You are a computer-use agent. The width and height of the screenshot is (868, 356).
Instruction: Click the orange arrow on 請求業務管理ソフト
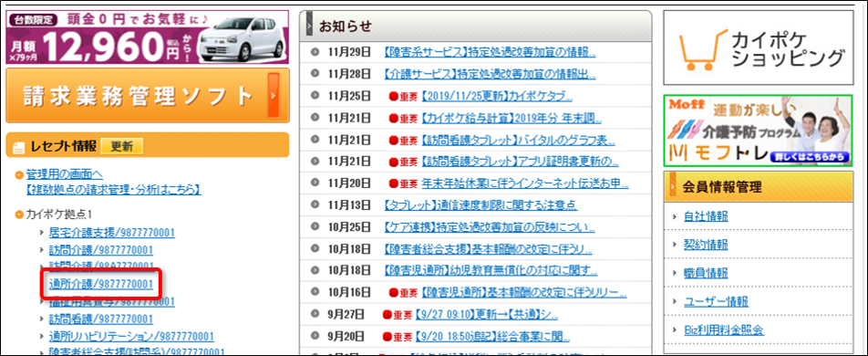click(274, 95)
